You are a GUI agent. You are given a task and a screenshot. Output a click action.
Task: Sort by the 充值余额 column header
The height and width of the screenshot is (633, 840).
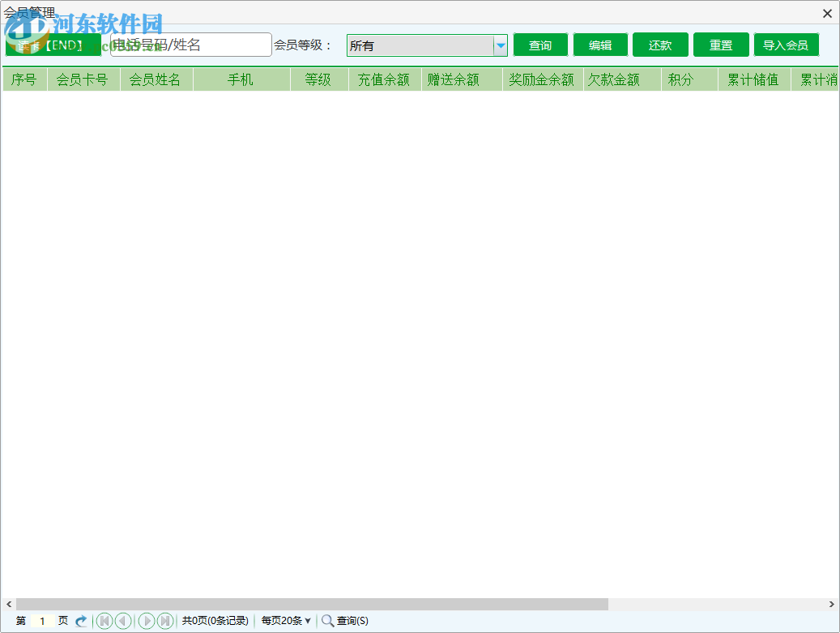pyautogui.click(x=385, y=80)
